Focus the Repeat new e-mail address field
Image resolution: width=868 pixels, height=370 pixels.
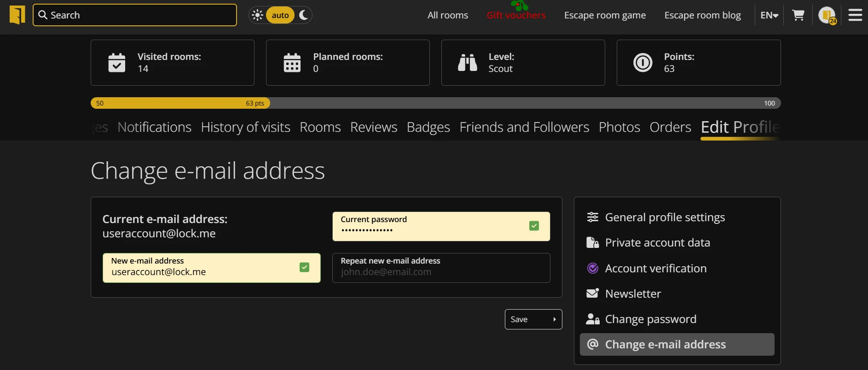pyautogui.click(x=441, y=268)
